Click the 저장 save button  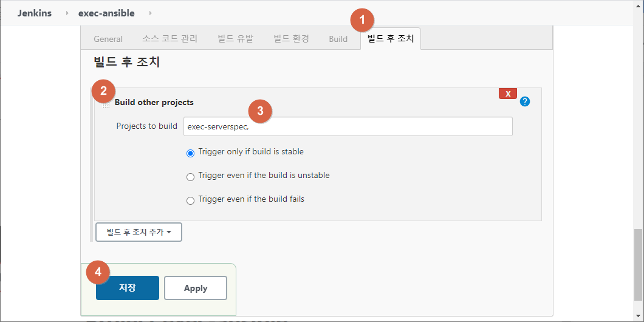(x=128, y=288)
